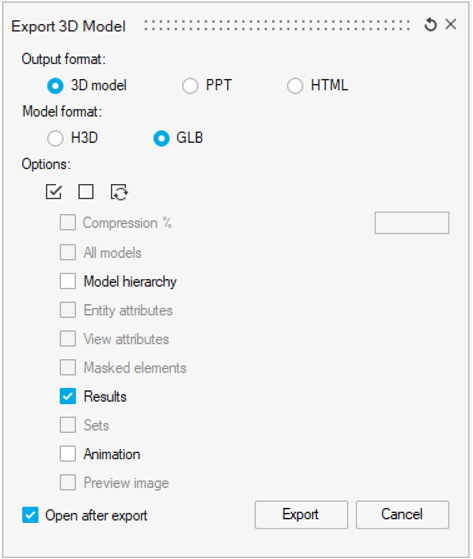Image resolution: width=473 pixels, height=559 pixels.
Task: Click the Cancel button
Action: (402, 514)
